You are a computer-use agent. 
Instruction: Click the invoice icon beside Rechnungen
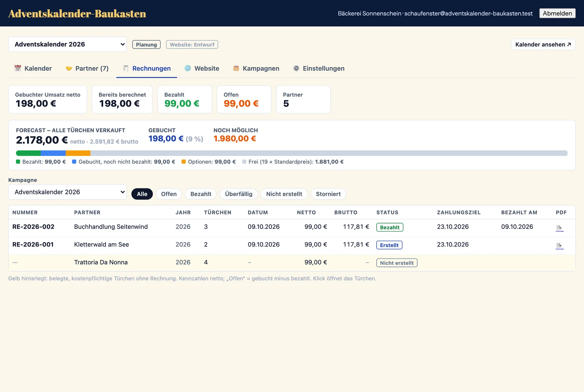[x=126, y=68]
